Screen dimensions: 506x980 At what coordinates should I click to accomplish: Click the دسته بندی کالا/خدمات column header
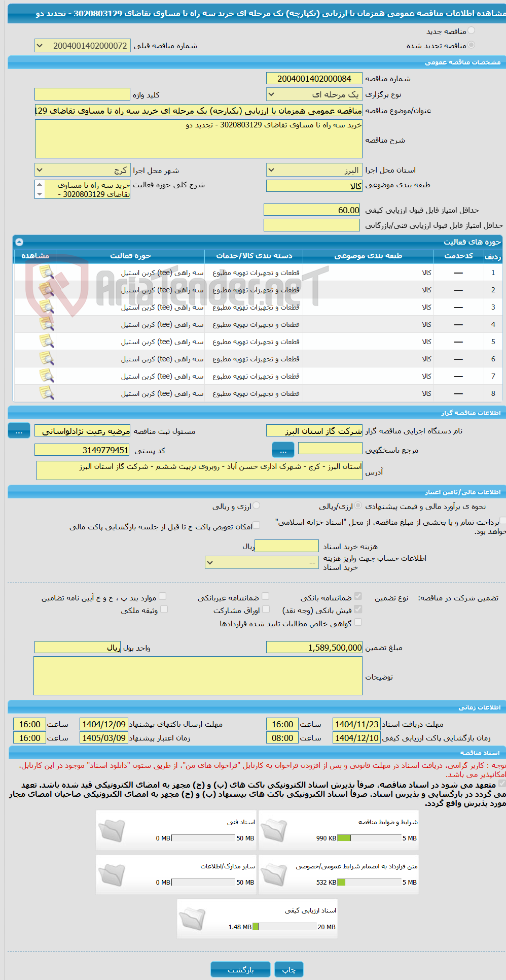pos(254,256)
